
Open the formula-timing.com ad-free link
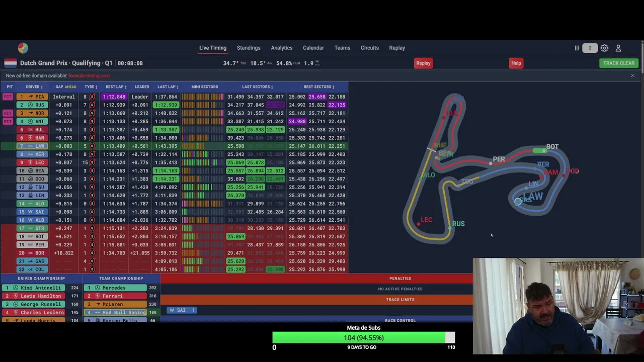tap(89, 75)
